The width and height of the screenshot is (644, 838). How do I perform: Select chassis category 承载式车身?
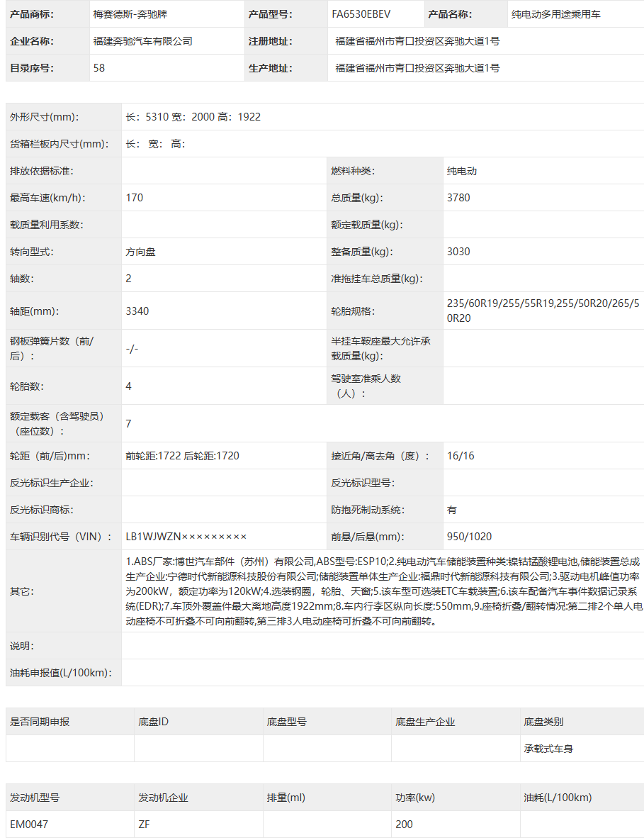[548, 749]
